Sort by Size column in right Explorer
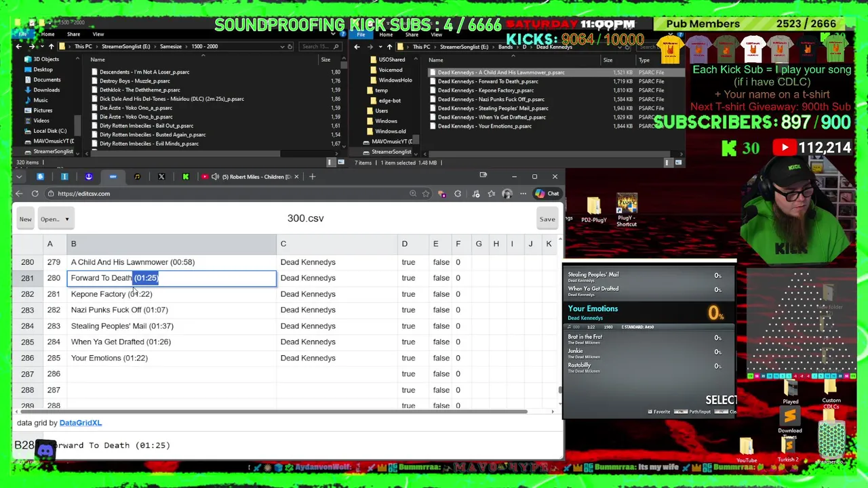This screenshot has height=488, width=868. click(x=608, y=60)
